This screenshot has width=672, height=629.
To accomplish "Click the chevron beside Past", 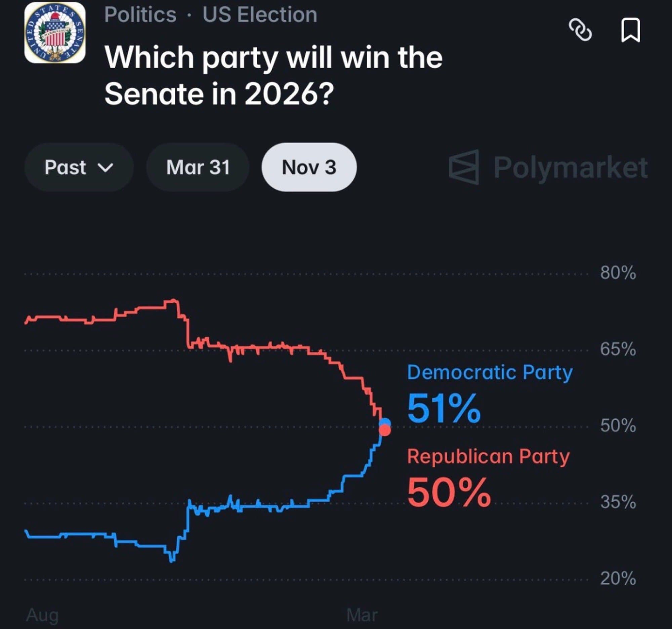I will pyautogui.click(x=105, y=168).
